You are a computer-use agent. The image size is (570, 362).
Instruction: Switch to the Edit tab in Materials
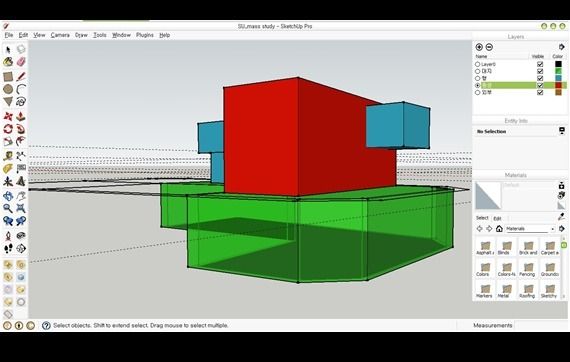(x=497, y=218)
